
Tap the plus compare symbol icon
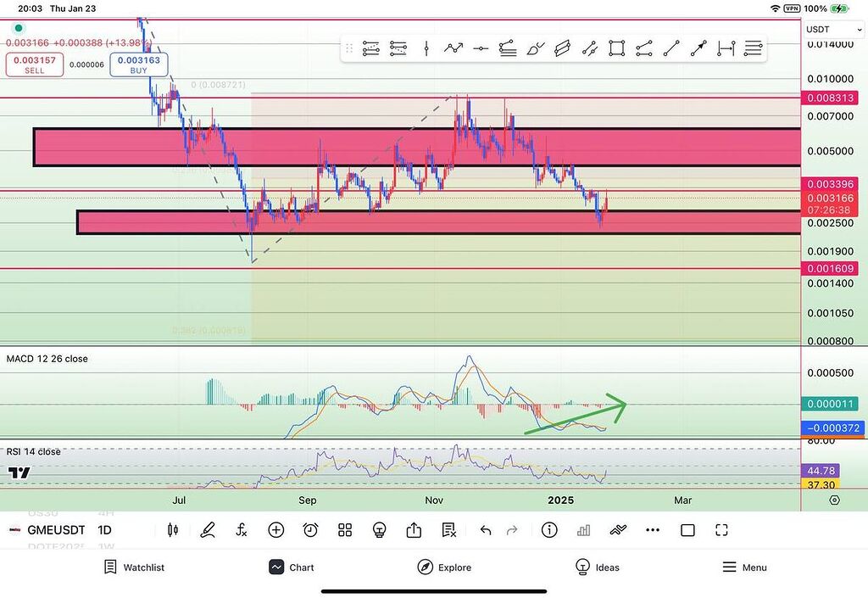pos(275,530)
